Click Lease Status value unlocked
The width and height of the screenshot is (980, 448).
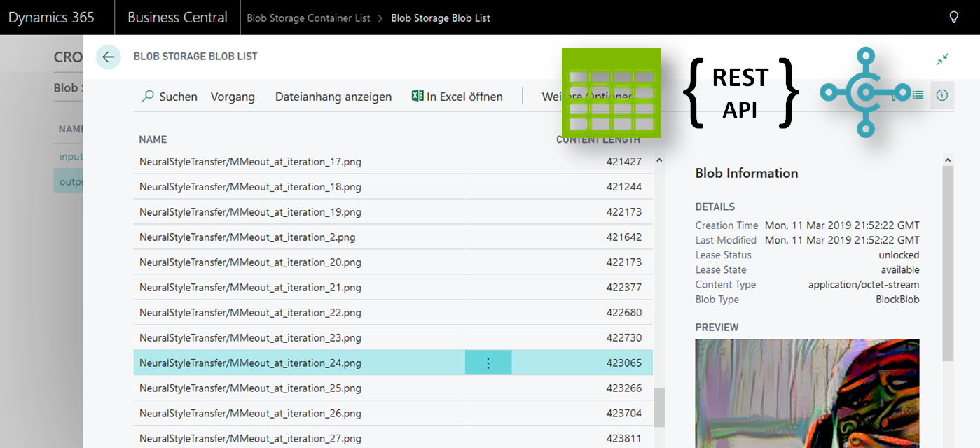[x=899, y=255]
